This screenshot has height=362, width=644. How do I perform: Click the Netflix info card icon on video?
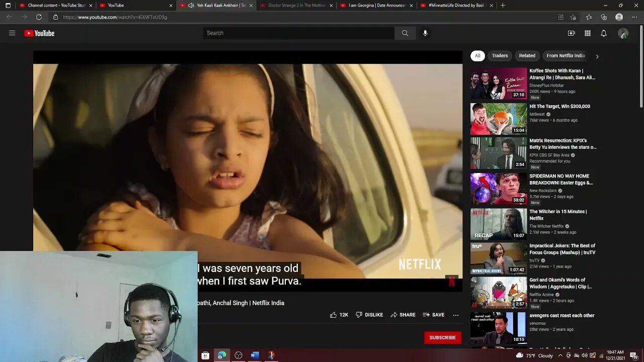click(451, 282)
